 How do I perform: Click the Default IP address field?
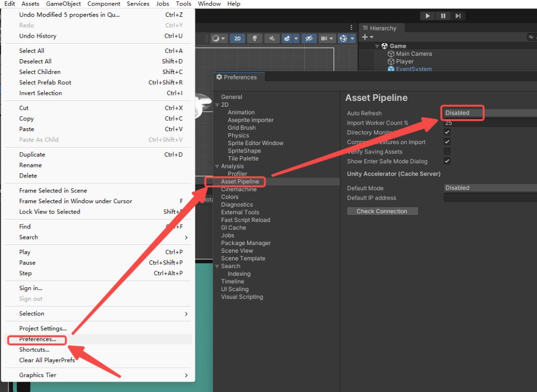[x=490, y=198]
